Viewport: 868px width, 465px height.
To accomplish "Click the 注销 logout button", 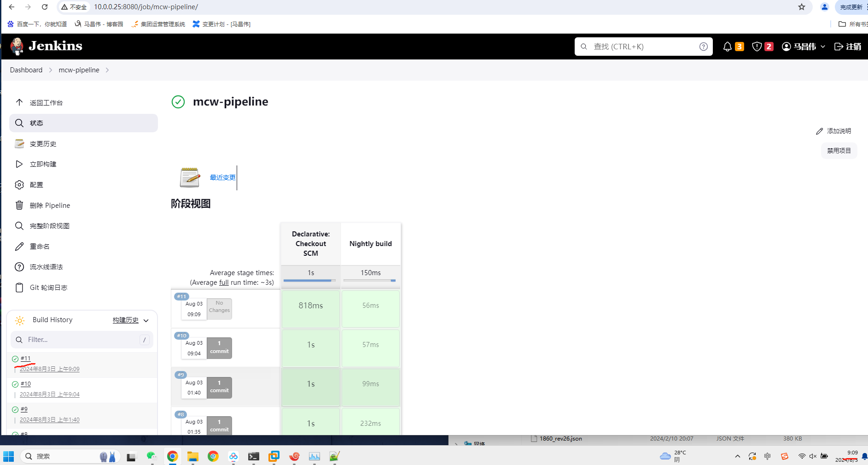I will pos(848,47).
